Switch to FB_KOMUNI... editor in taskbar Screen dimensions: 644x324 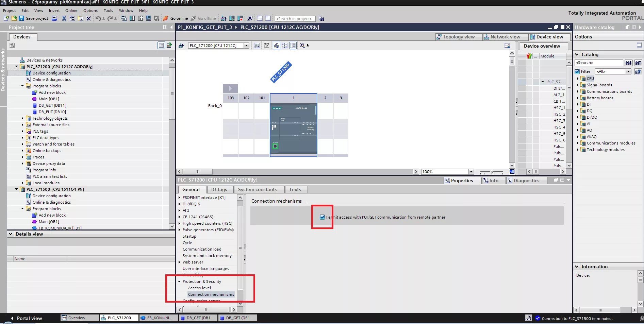159,318
